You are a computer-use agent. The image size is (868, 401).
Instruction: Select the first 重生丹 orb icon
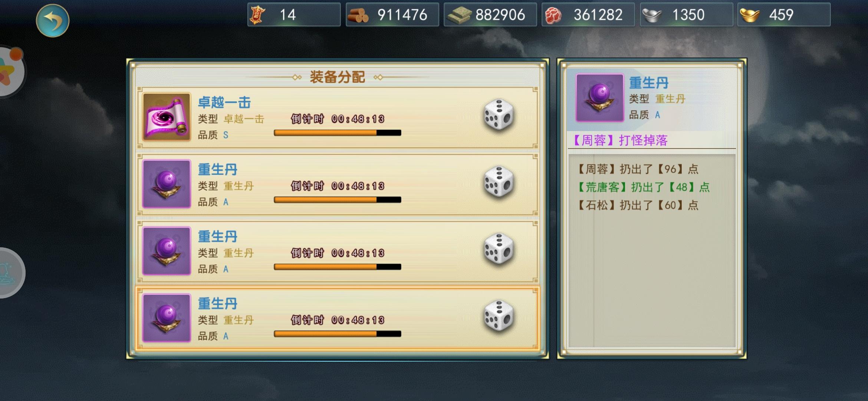(167, 184)
